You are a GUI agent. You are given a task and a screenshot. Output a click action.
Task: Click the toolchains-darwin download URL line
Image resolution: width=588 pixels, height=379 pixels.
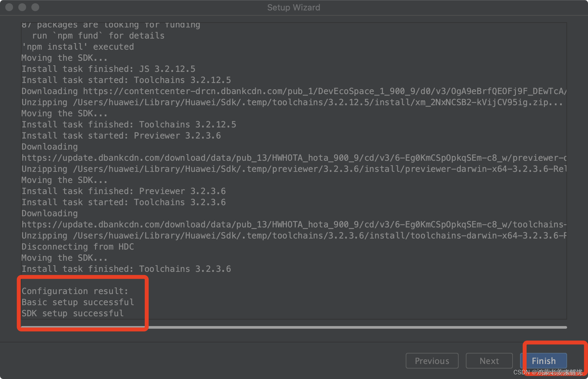pyautogui.click(x=294, y=224)
